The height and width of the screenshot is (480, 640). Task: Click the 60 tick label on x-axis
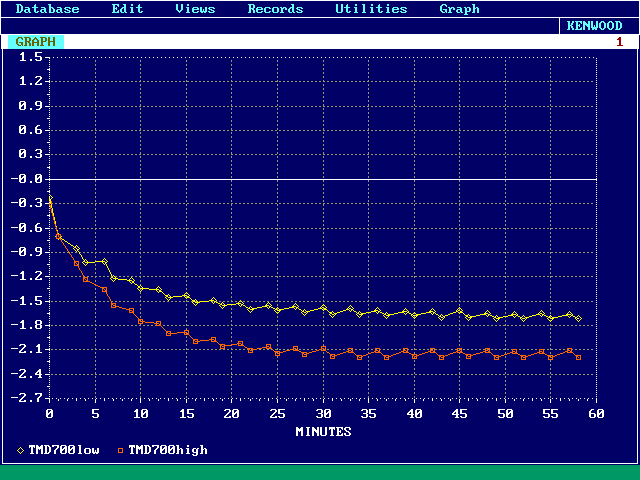(x=597, y=413)
